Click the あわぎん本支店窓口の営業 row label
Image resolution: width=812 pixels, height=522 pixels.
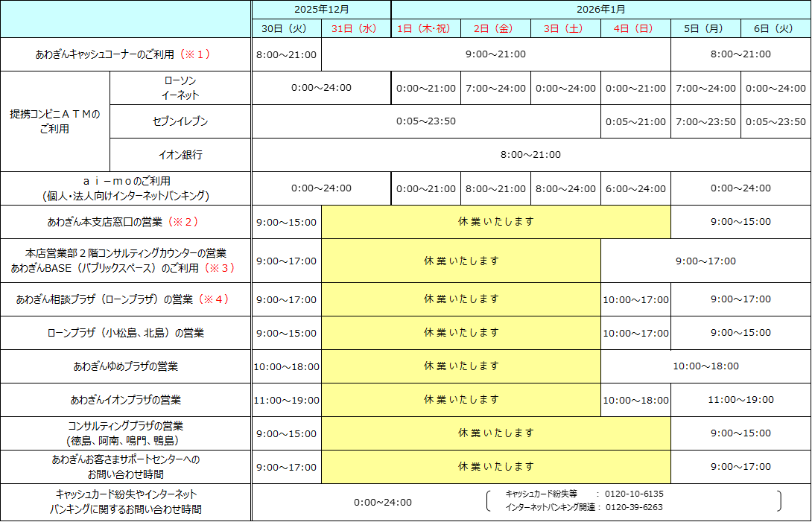coord(125,221)
